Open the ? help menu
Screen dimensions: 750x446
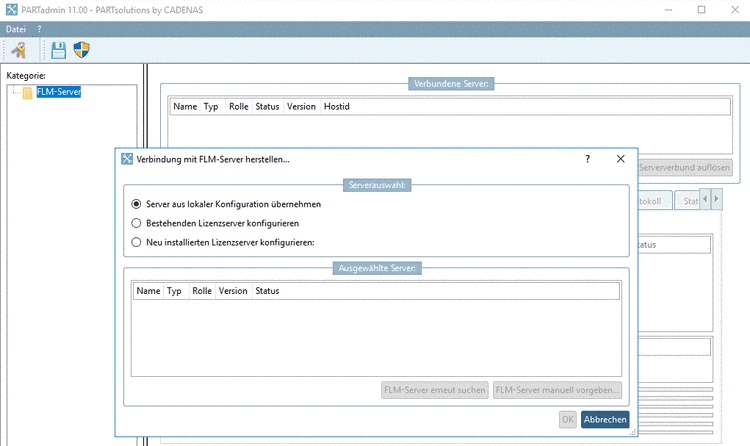click(x=39, y=29)
